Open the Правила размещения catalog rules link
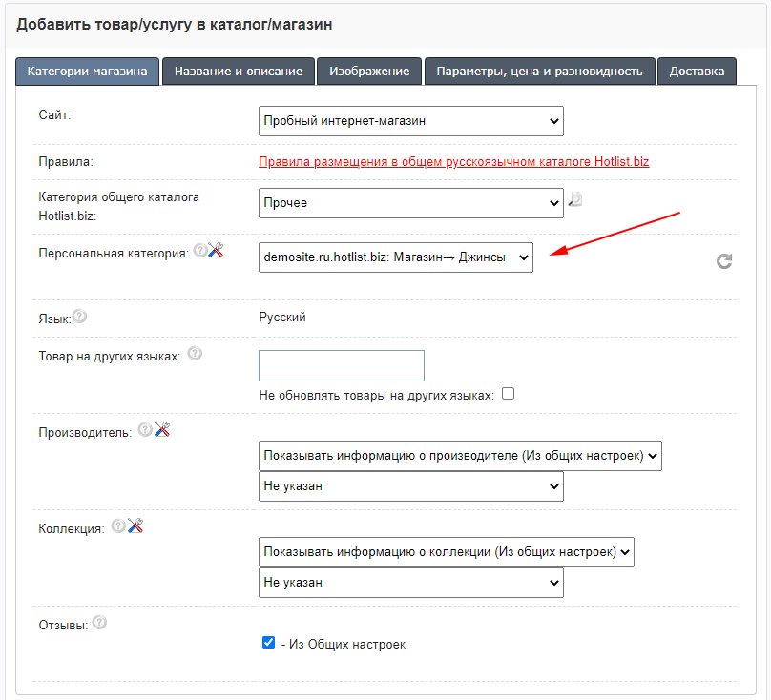771x700 pixels. pos(453,162)
